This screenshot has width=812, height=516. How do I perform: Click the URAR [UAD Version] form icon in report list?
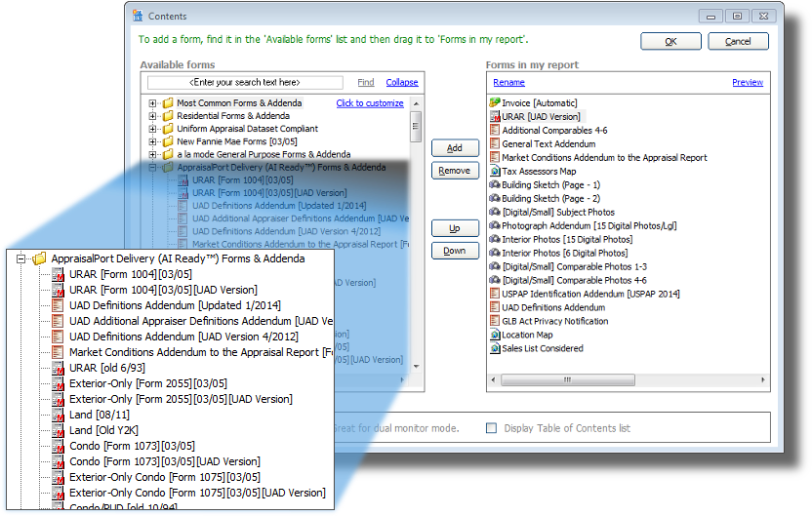pyautogui.click(x=495, y=116)
